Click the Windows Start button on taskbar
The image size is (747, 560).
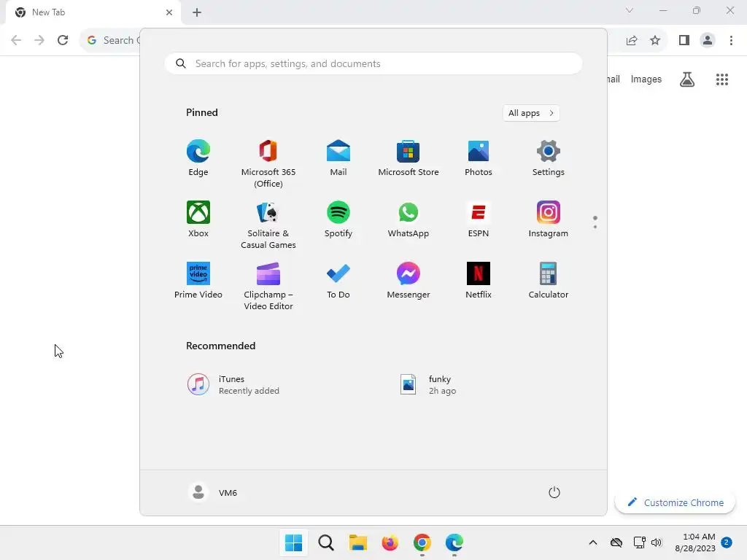(293, 542)
